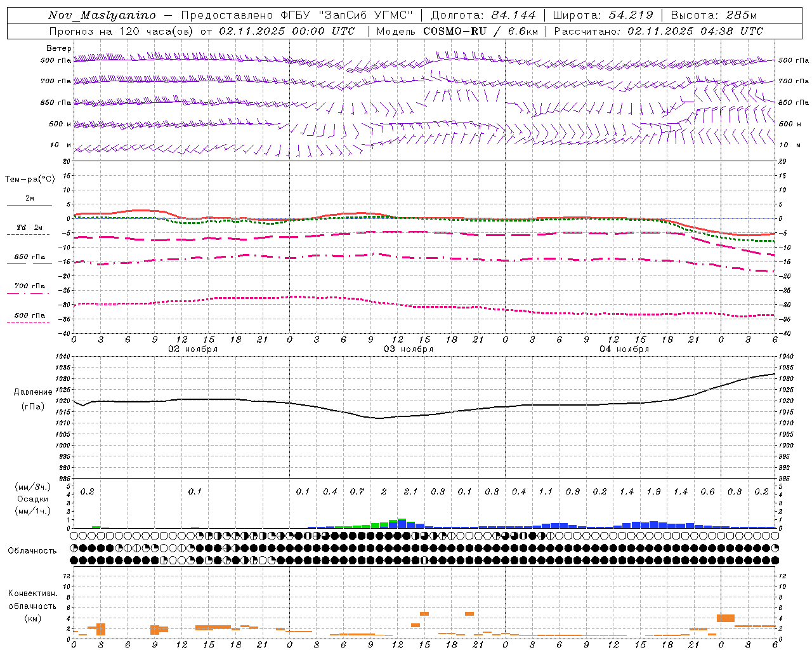Click the "Ветер" wind panel label
The width and height of the screenshot is (812, 650).
click(58, 48)
